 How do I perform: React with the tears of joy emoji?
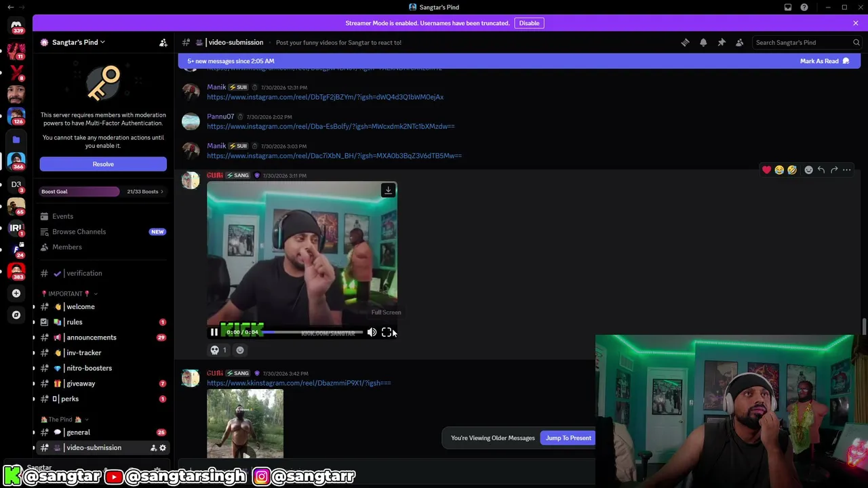(779, 170)
